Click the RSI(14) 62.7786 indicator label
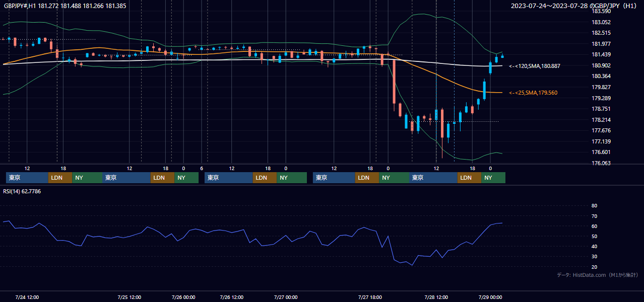This screenshot has height=302, width=644. click(22, 191)
